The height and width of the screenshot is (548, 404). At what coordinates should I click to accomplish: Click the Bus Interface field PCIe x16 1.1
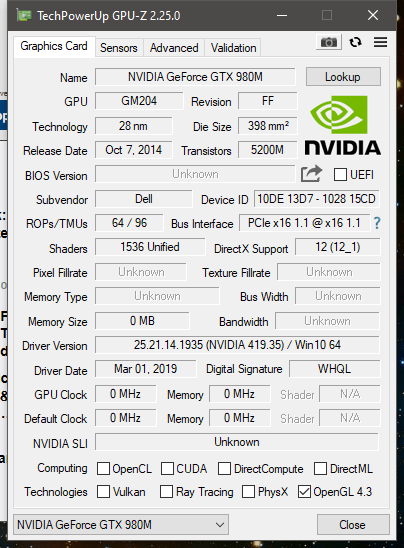coord(304,223)
